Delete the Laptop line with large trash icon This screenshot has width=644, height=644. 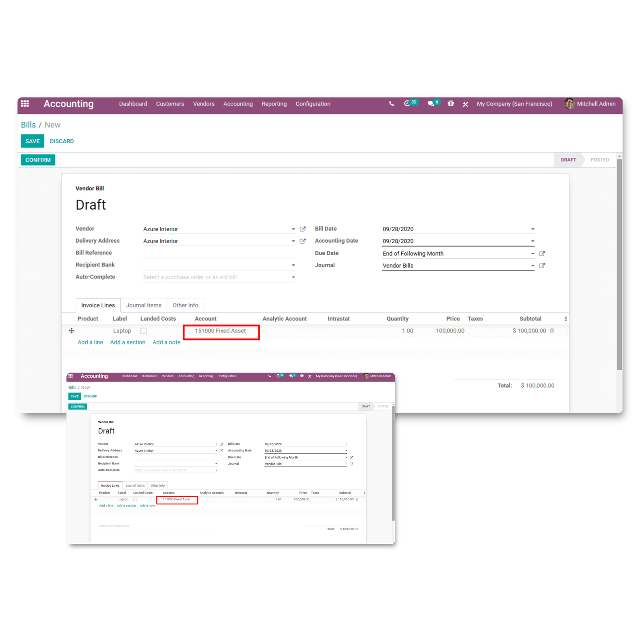click(552, 331)
